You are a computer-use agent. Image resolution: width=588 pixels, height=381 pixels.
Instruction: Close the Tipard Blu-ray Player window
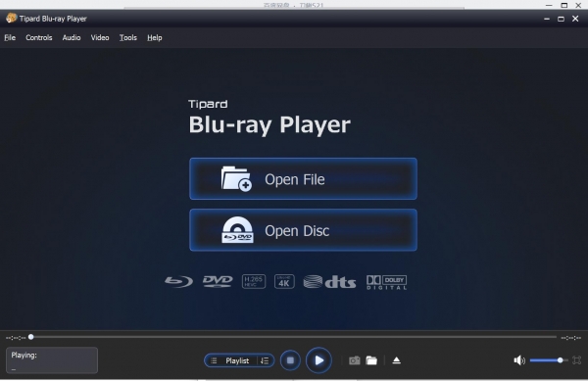(575, 19)
